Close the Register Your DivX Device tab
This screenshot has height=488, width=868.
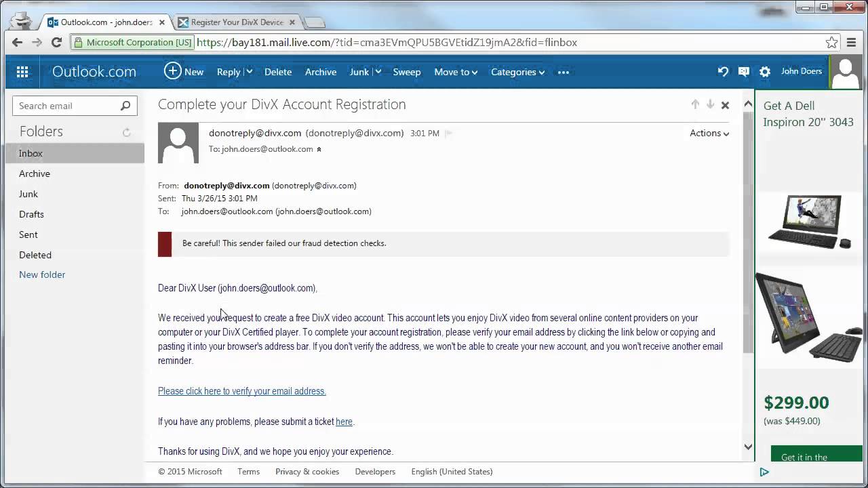coord(292,22)
